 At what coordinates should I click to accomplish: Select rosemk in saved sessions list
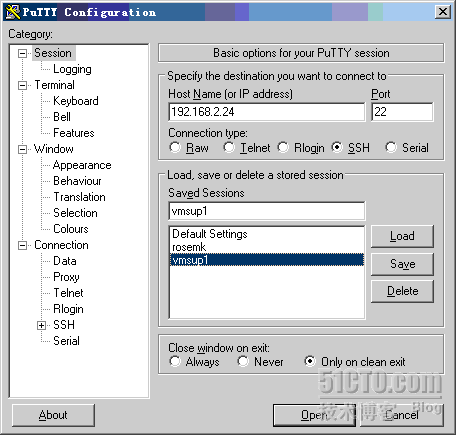[x=267, y=247]
